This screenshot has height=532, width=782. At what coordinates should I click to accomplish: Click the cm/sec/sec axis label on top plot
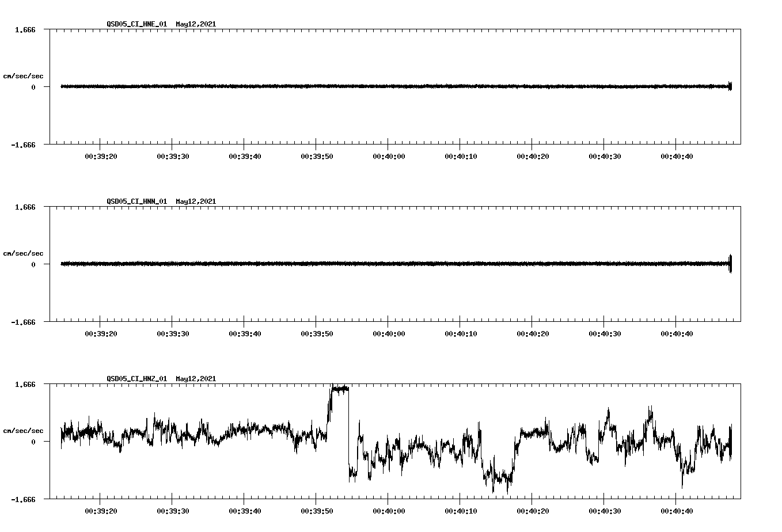tap(24, 75)
